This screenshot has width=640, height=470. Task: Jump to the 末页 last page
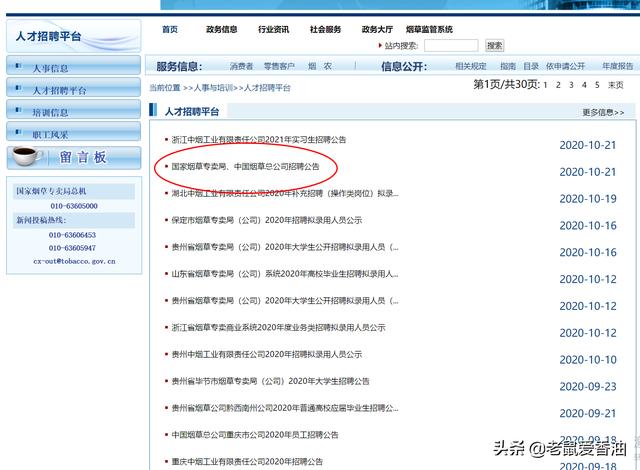click(616, 85)
